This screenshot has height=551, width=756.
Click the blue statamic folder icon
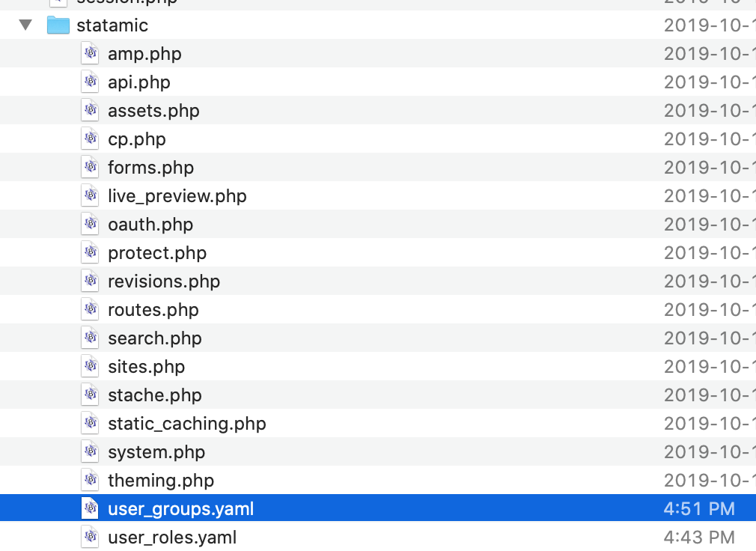point(57,25)
